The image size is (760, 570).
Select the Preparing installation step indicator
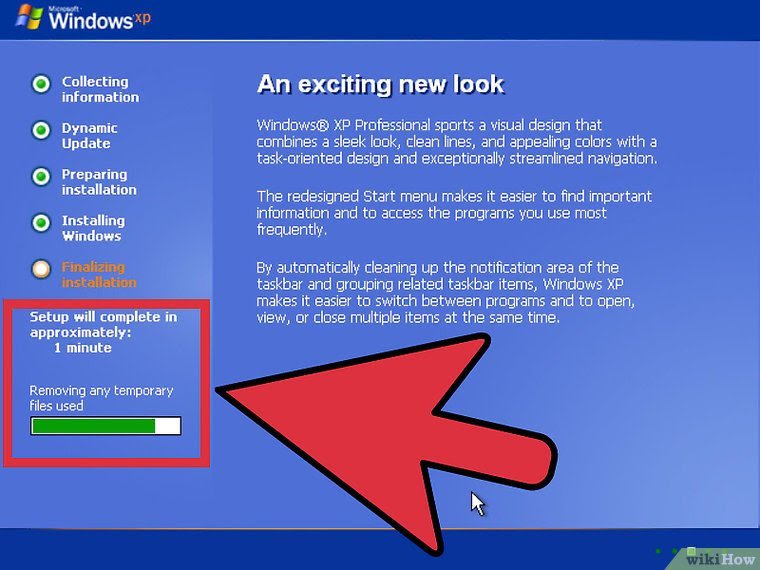(41, 176)
